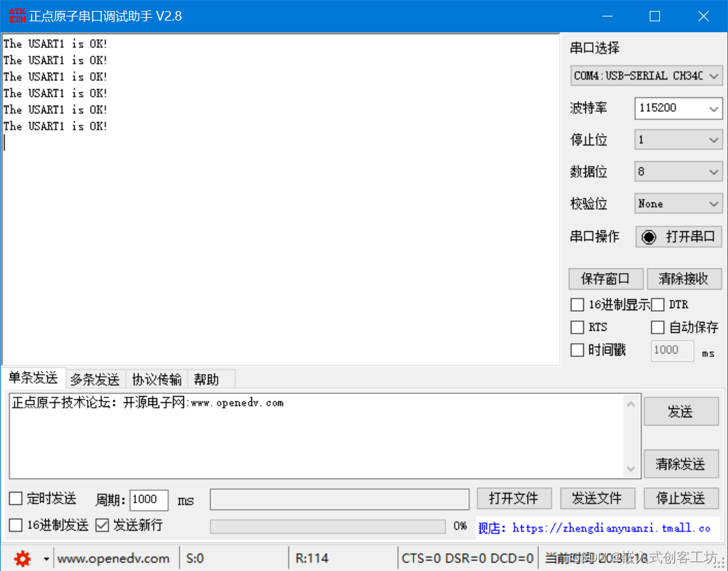This screenshot has height=571, width=728.
Task: Click the settings gear icon in status bar
Action: coord(21,558)
